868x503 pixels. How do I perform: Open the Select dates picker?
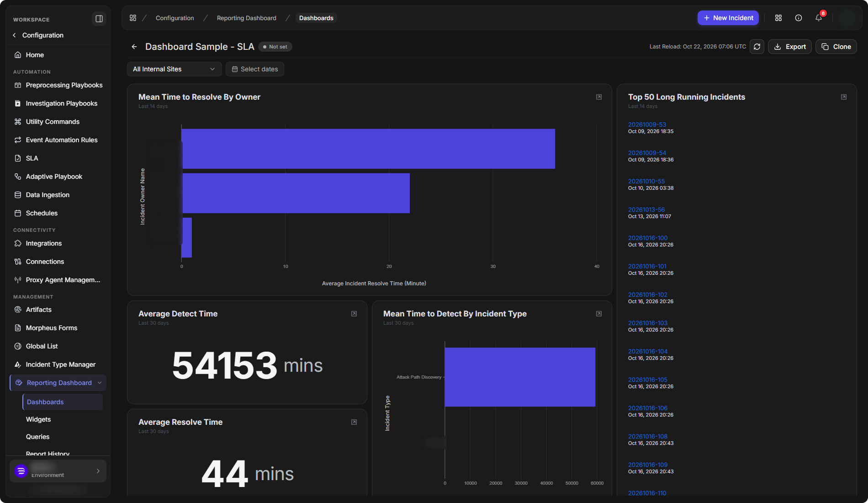255,69
